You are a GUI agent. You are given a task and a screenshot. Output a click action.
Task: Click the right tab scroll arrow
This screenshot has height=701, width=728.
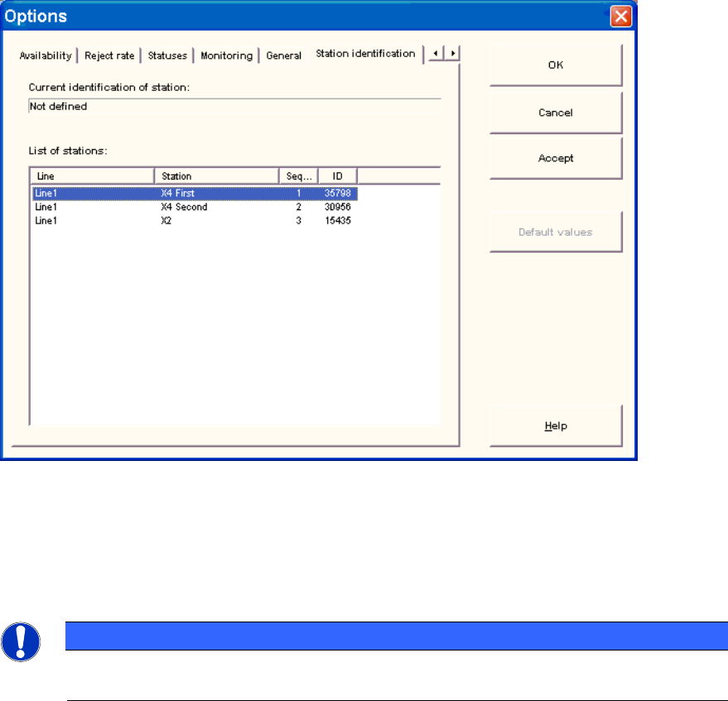point(453,53)
